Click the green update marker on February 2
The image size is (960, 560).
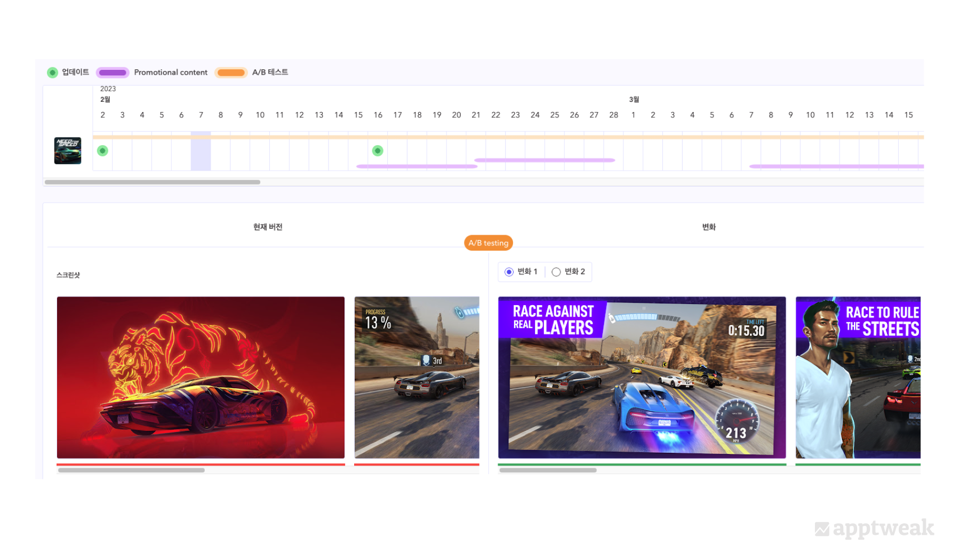pyautogui.click(x=103, y=151)
